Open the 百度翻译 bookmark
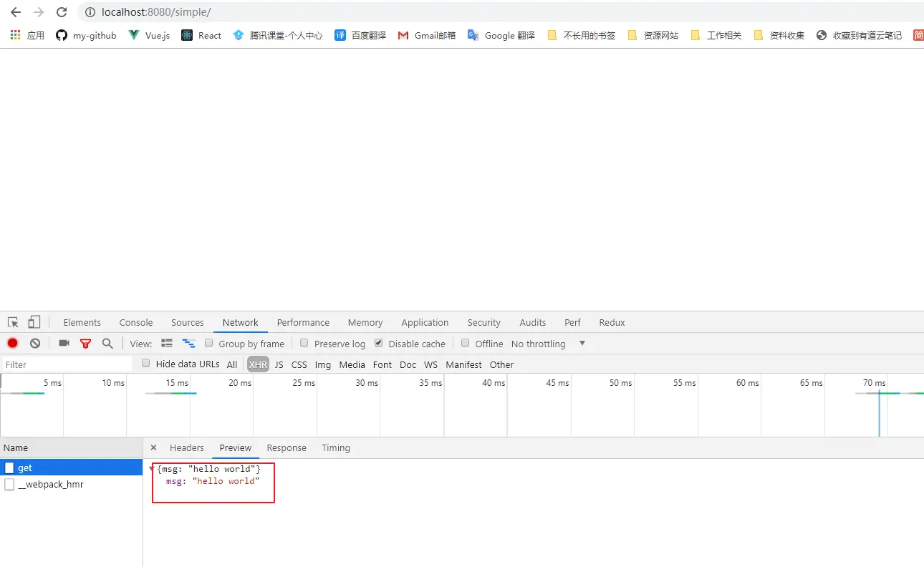 pyautogui.click(x=360, y=35)
